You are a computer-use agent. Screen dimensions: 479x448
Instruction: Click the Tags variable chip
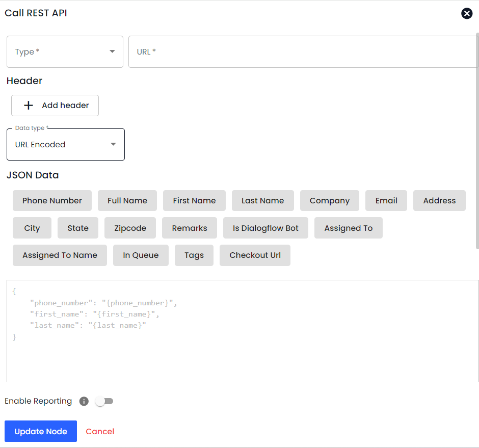[x=194, y=255]
